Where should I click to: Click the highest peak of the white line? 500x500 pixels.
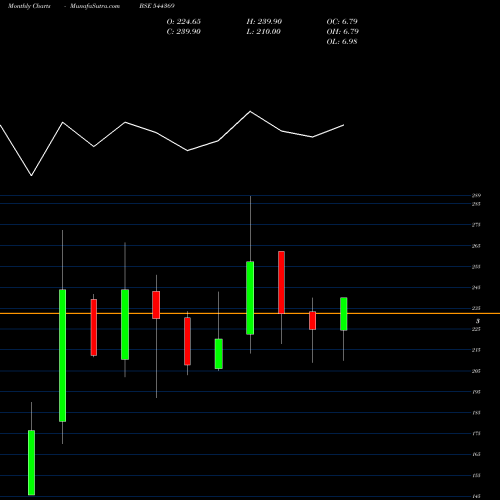click(x=250, y=111)
